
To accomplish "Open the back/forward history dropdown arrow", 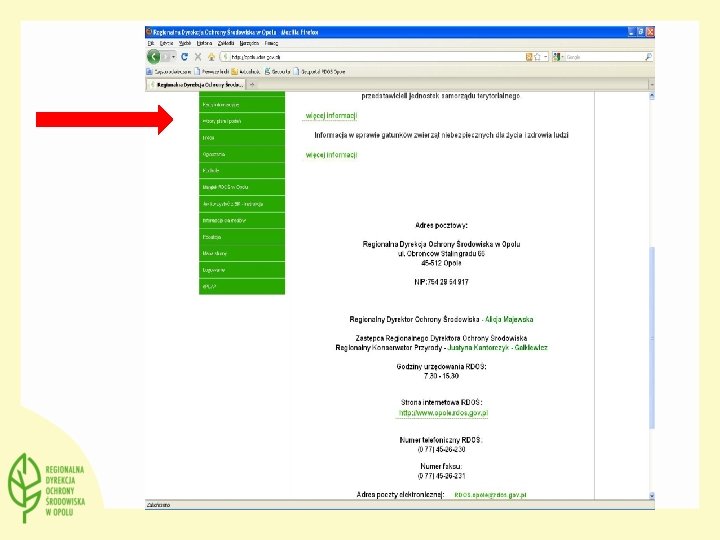I will [174, 57].
